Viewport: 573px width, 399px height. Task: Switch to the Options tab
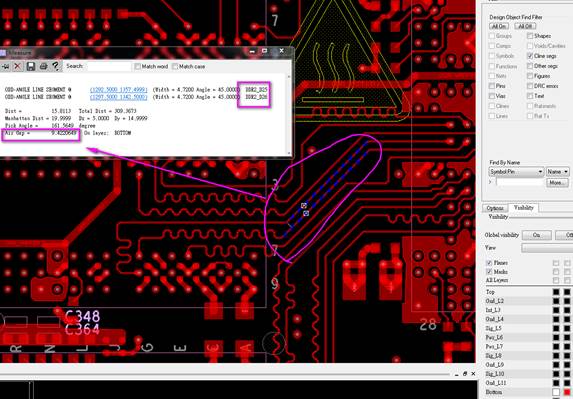(x=495, y=208)
